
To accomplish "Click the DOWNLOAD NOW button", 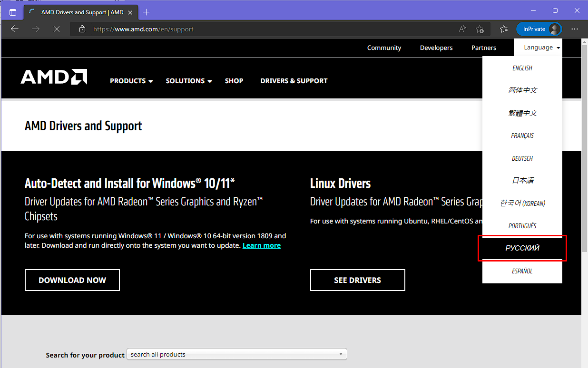I will (x=72, y=280).
